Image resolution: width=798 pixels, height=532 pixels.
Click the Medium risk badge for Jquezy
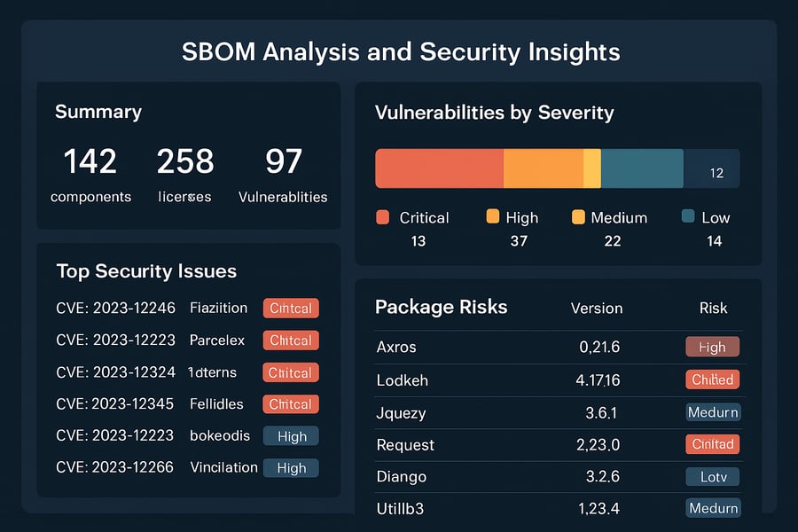[712, 412]
